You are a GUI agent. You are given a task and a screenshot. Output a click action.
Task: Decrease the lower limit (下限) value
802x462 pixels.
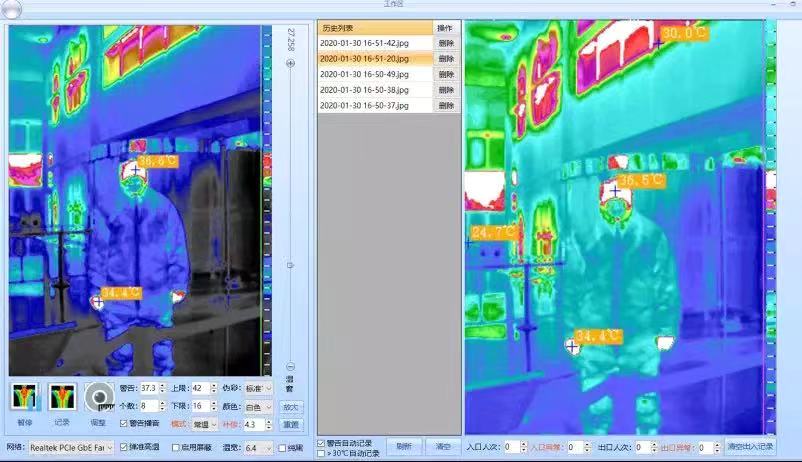[212, 410]
